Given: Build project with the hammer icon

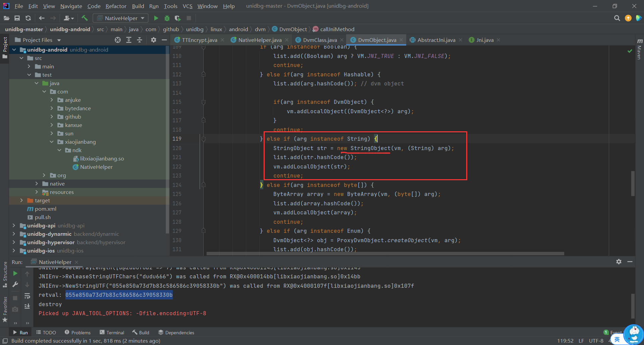Looking at the screenshot, I should (x=85, y=18).
